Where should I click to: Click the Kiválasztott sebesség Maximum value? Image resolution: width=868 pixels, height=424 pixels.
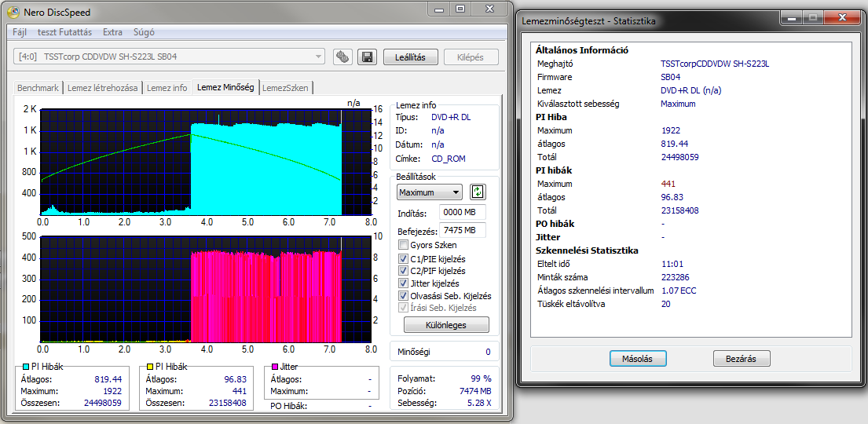click(678, 104)
